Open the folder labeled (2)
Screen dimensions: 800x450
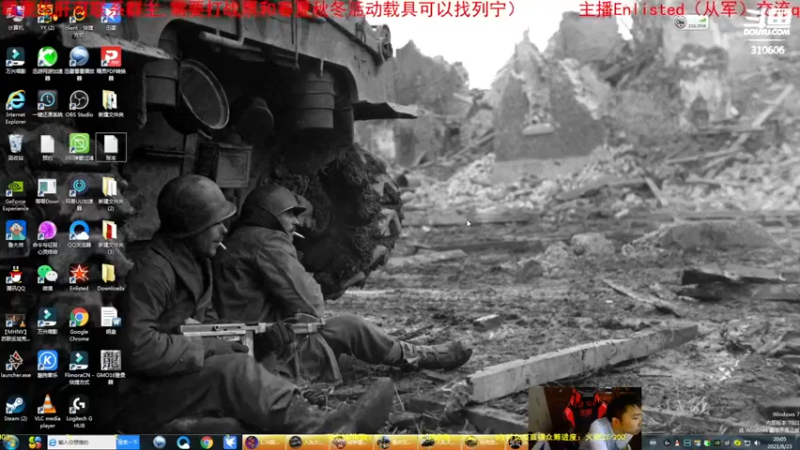point(110,194)
